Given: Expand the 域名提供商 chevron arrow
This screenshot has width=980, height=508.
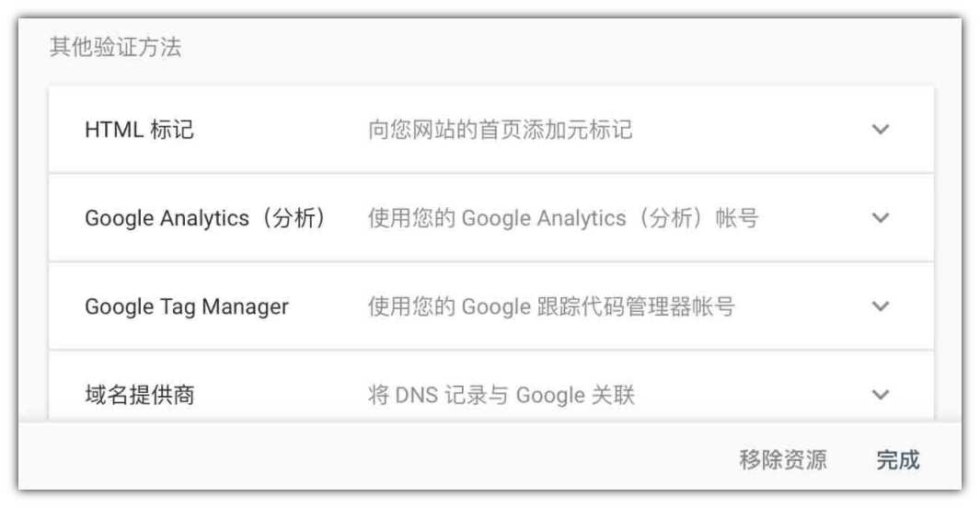Looking at the screenshot, I should tap(880, 395).
